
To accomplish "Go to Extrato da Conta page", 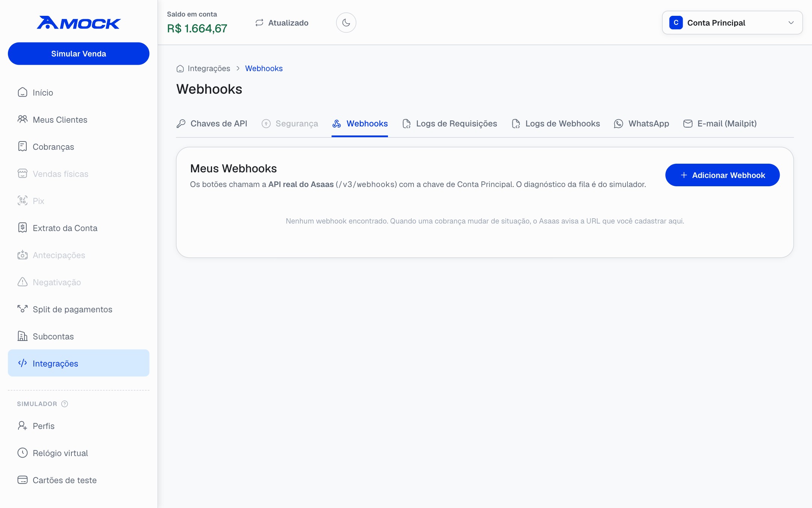I will [x=79, y=228].
